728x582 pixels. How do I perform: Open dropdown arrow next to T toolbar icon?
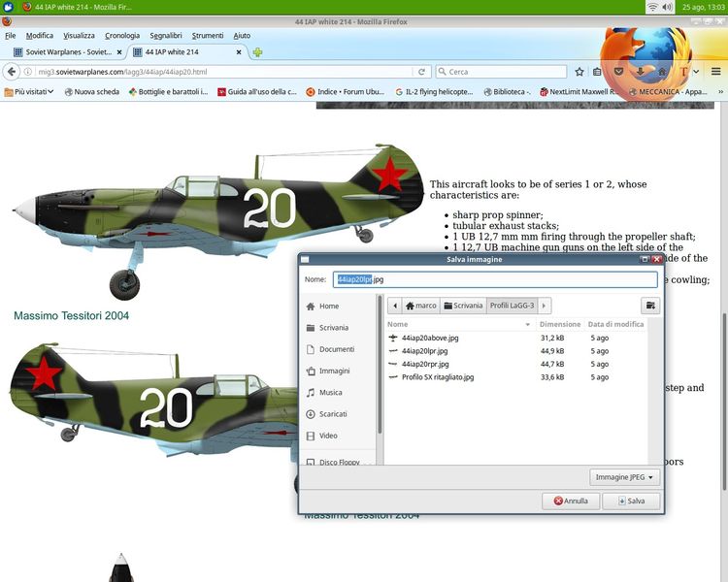click(x=696, y=72)
